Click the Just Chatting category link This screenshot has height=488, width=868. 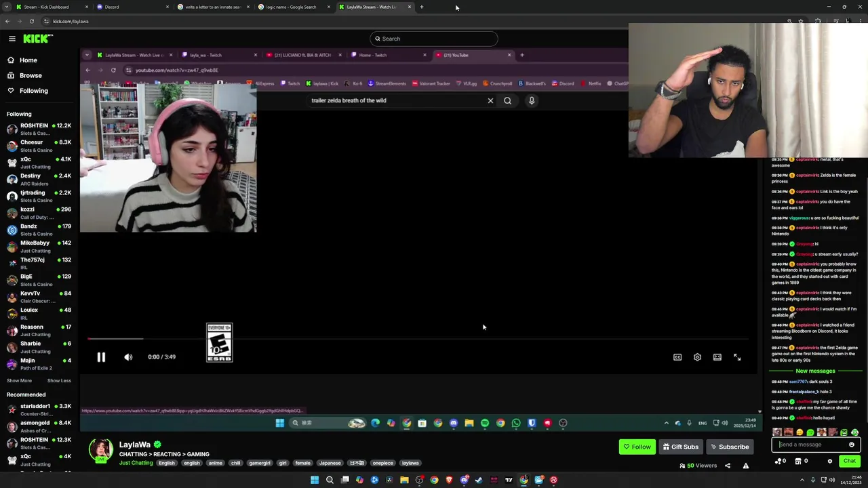pos(136,463)
